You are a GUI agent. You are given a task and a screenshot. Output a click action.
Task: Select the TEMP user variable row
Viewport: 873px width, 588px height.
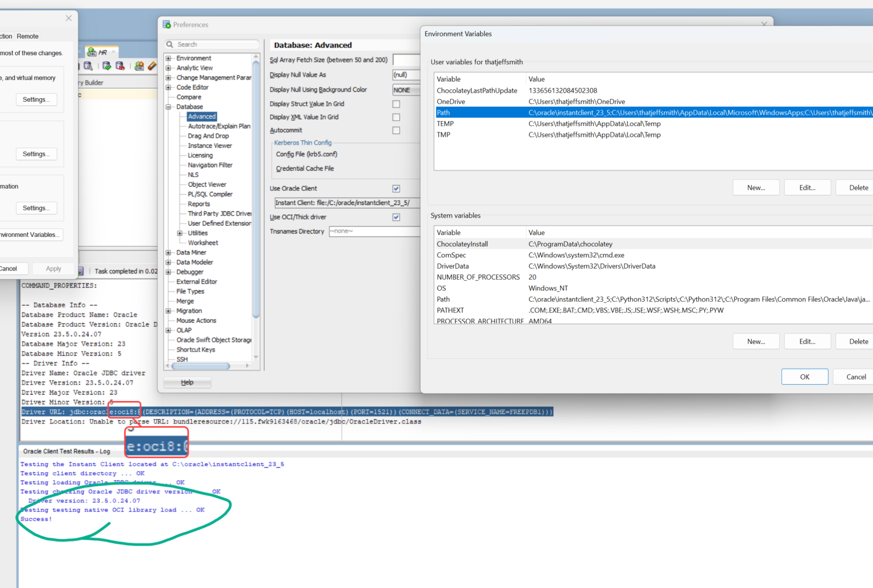click(x=654, y=124)
